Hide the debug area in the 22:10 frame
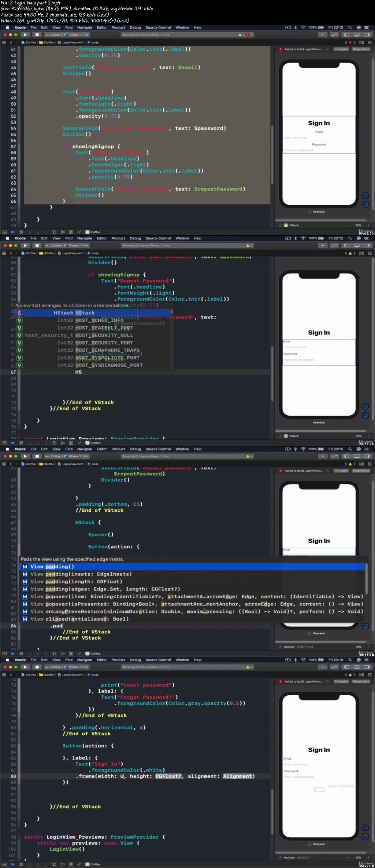The width and height of the screenshot is (375, 868). [x=4, y=232]
